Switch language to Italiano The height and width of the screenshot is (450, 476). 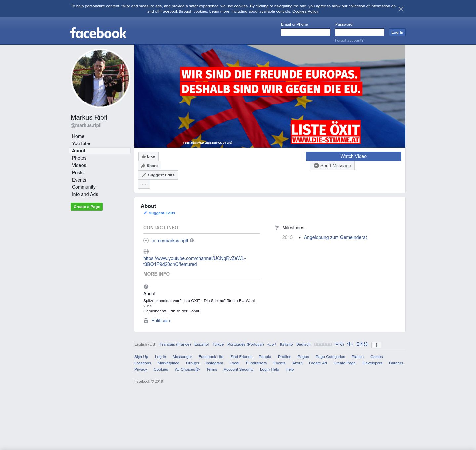click(286, 344)
